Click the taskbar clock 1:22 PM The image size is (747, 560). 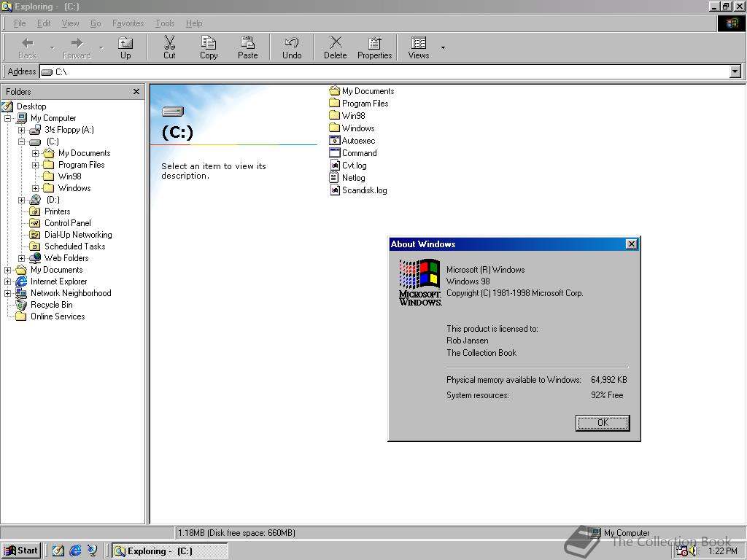point(723,551)
